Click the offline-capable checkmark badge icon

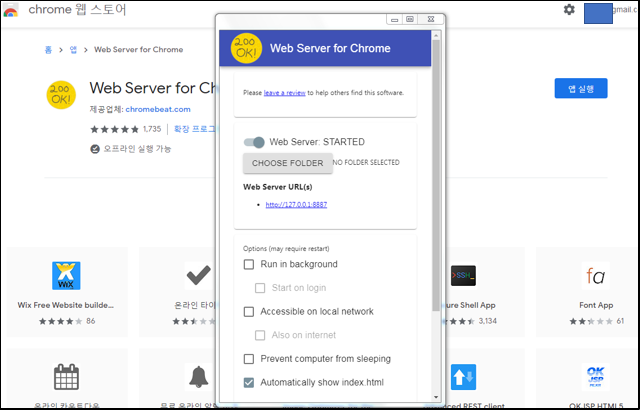95,149
